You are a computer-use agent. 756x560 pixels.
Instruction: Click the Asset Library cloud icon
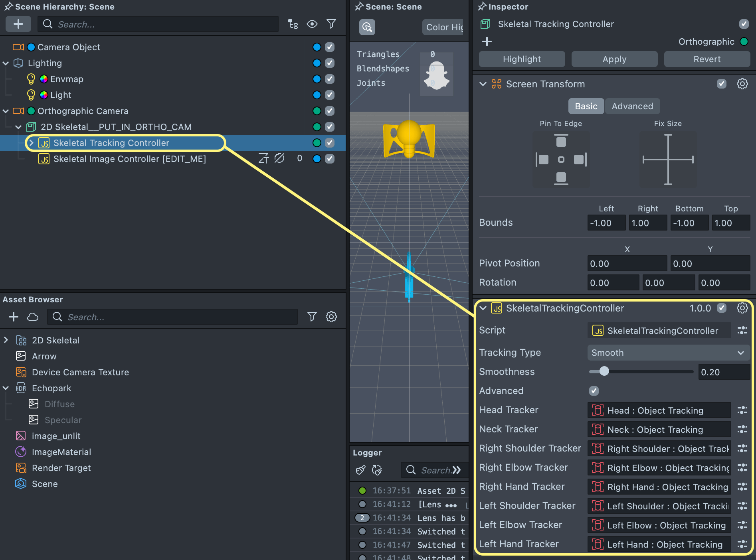click(x=33, y=317)
